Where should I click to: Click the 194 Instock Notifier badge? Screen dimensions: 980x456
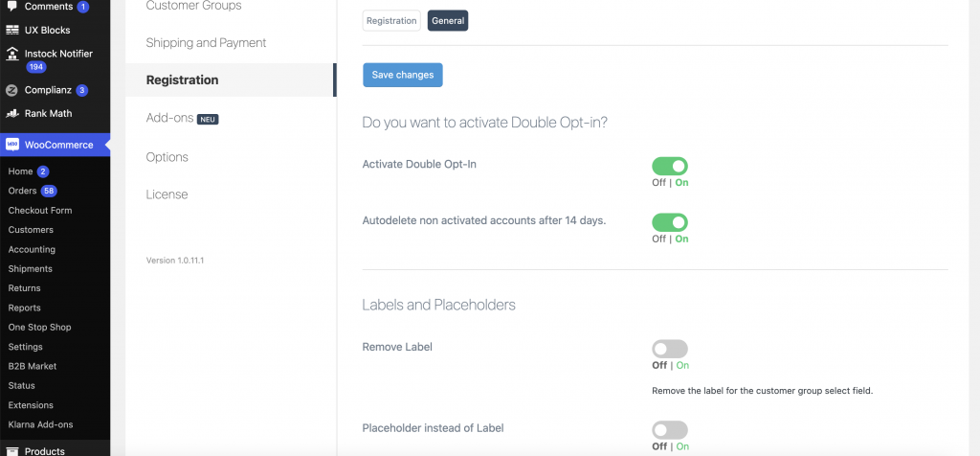(x=36, y=67)
